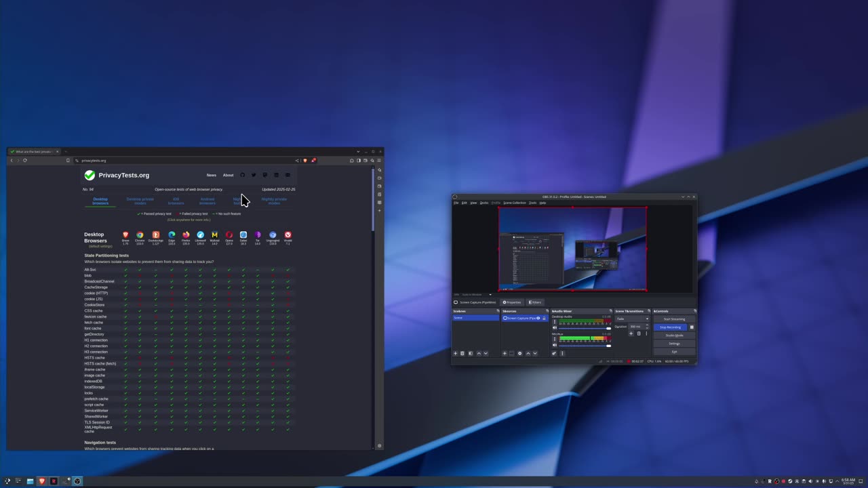Click the Filters button above OBS docks
The image size is (868, 488).
point(535,302)
